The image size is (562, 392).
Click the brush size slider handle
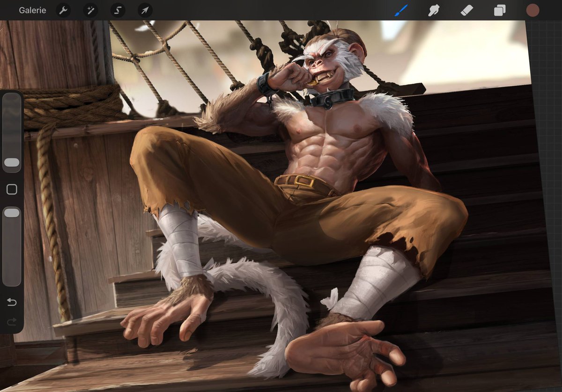tap(12, 163)
